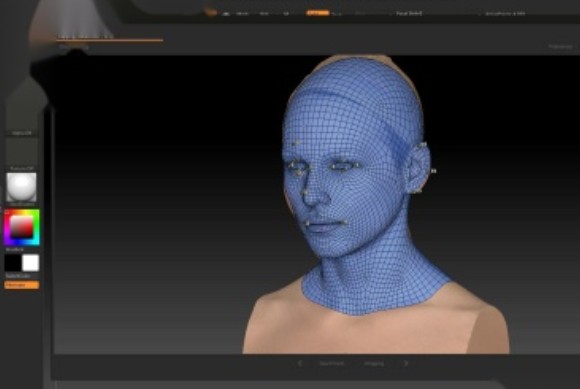The image size is (580, 389).
Task: Select the white main color swatch
Action: pyautogui.click(x=31, y=263)
